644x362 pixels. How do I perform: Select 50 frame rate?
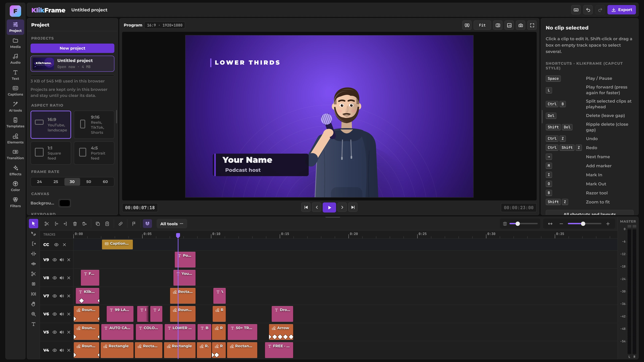pyautogui.click(x=89, y=182)
